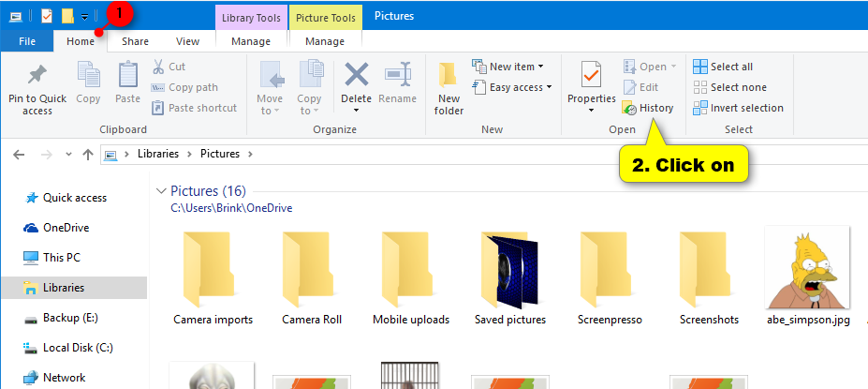Select the Camera Roll folder
Screen dimensions: 868x389
[x=312, y=277]
